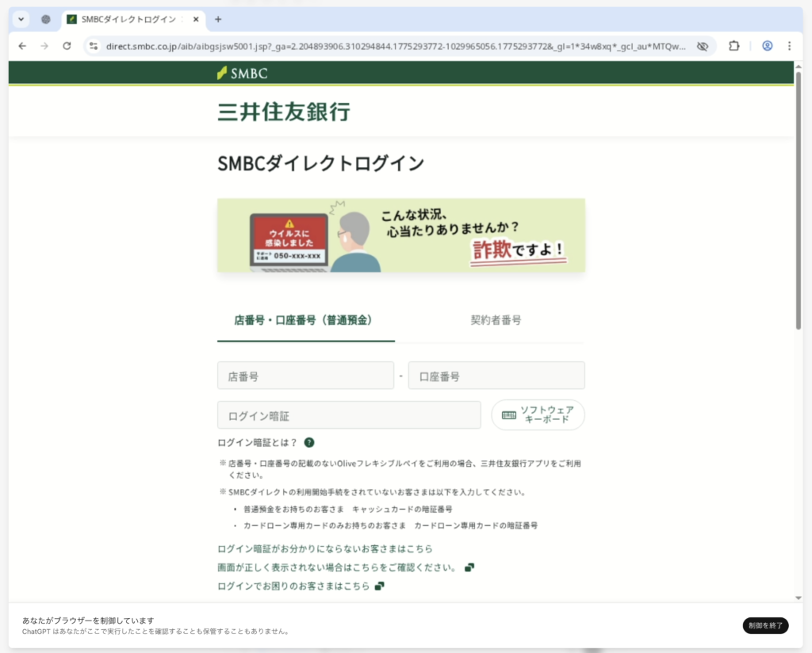
Task: Expand the tab search dropdown arrow
Action: pos(21,19)
